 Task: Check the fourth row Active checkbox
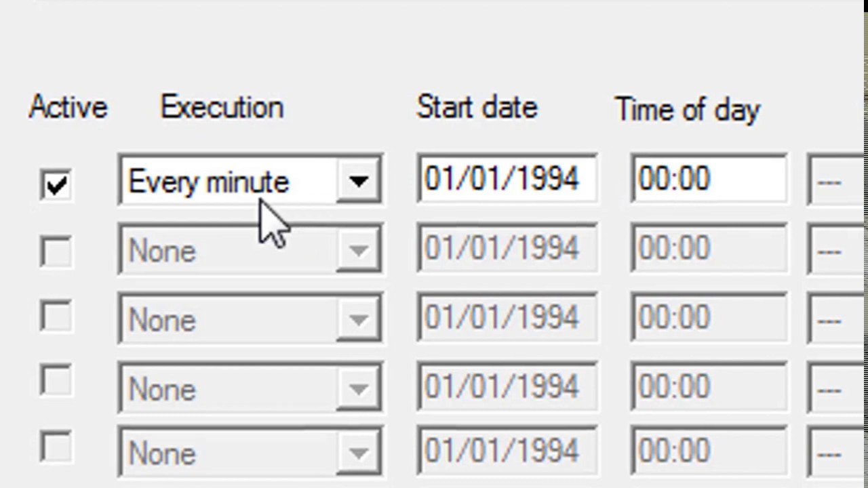[x=56, y=382]
